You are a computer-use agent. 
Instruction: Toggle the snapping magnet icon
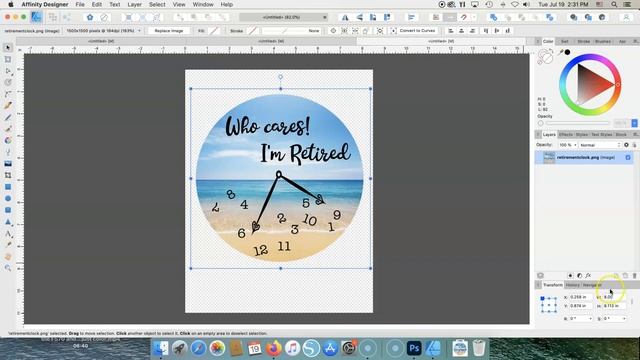tap(464, 17)
